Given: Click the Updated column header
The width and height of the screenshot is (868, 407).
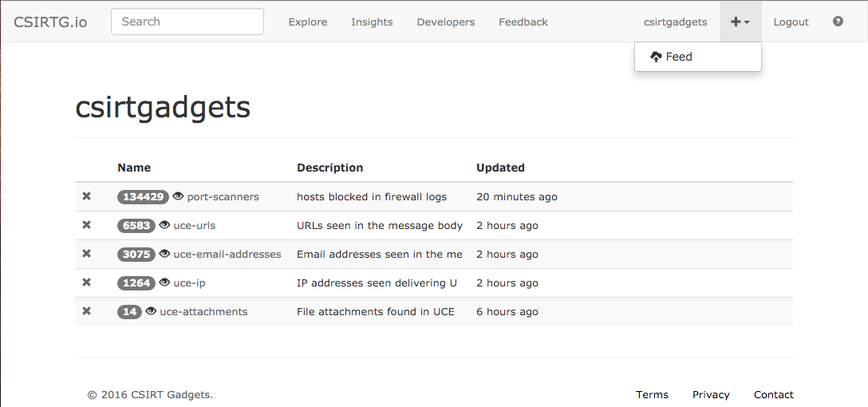Looking at the screenshot, I should pyautogui.click(x=500, y=168).
